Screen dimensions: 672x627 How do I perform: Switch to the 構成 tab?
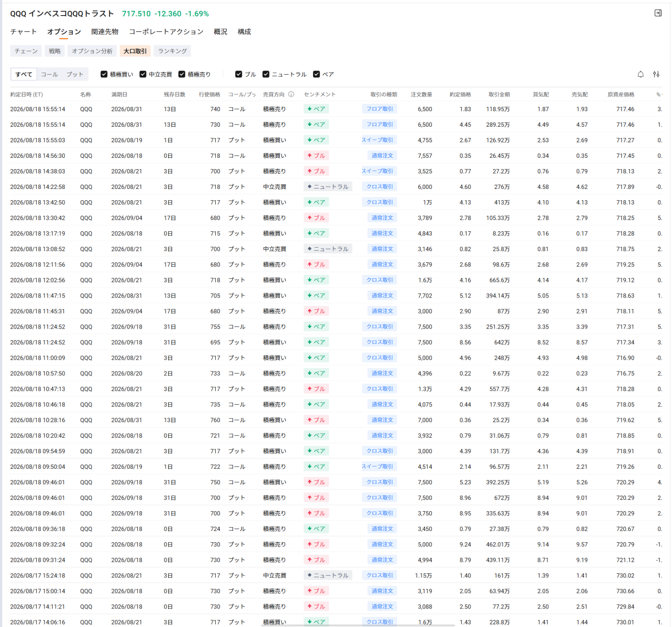pyautogui.click(x=244, y=31)
